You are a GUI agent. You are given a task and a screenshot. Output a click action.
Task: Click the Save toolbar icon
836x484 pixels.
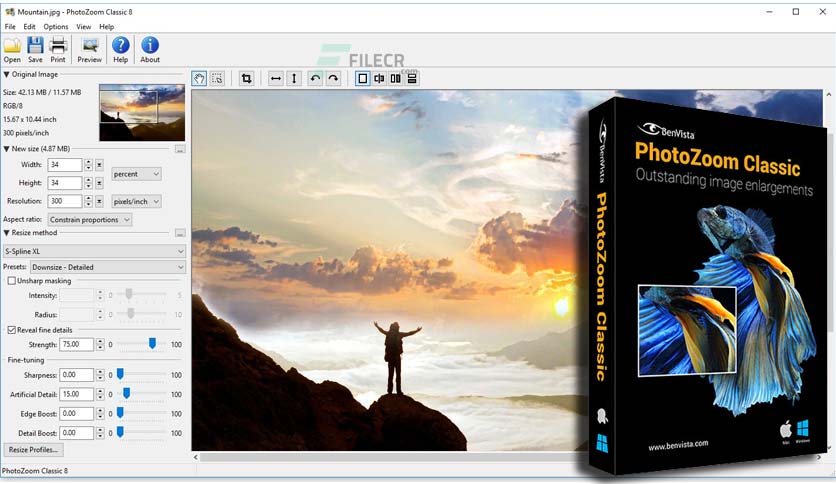point(35,50)
